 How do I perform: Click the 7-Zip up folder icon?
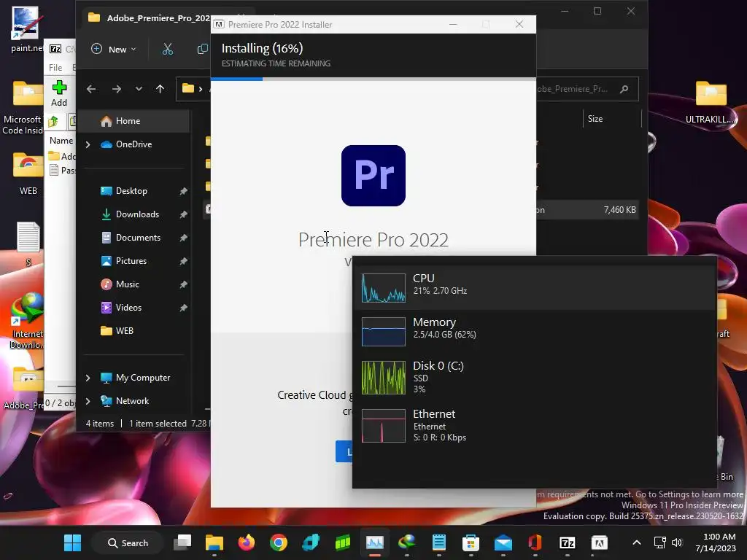(53, 122)
